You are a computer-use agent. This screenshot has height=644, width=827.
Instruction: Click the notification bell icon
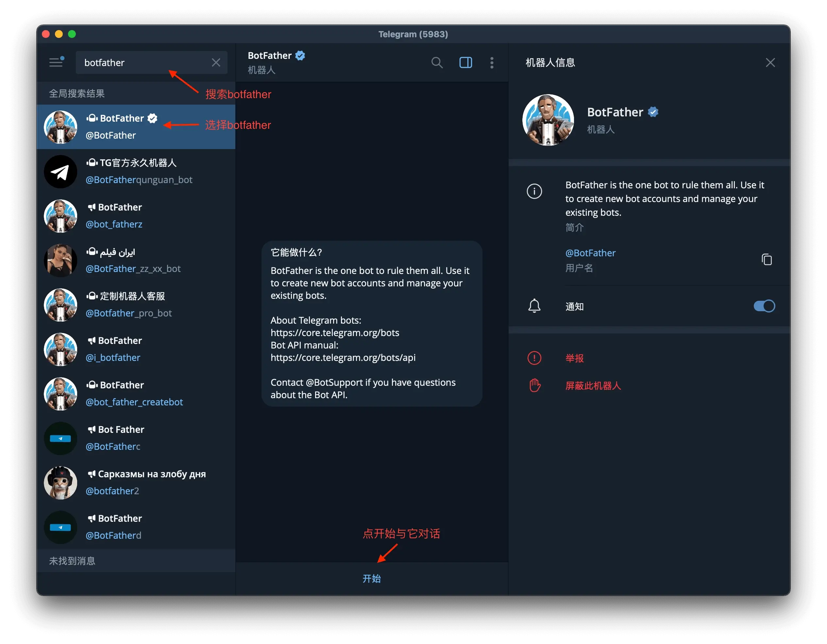pyautogui.click(x=534, y=306)
